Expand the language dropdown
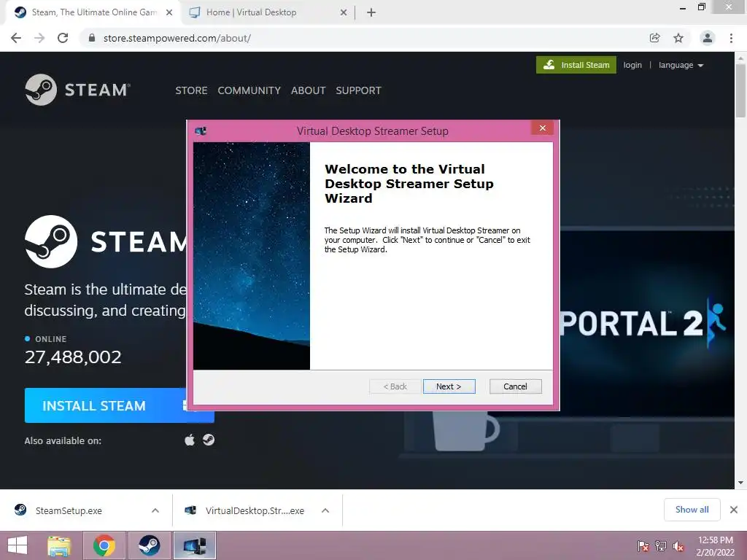747x560 pixels. [x=681, y=65]
